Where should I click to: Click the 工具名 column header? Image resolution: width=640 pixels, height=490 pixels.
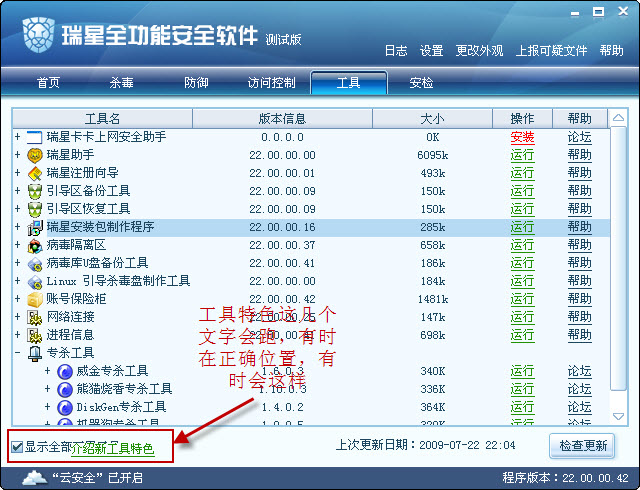pyautogui.click(x=102, y=119)
